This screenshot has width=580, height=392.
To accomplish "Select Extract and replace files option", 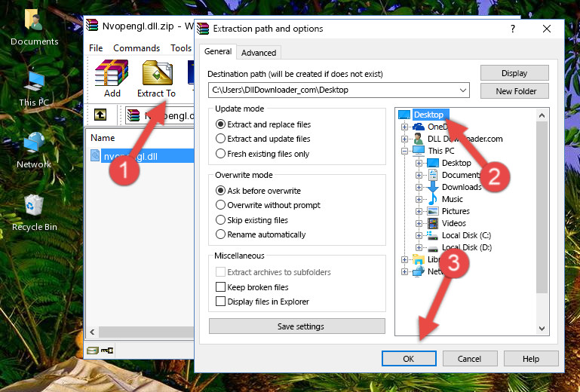I will 220,124.
